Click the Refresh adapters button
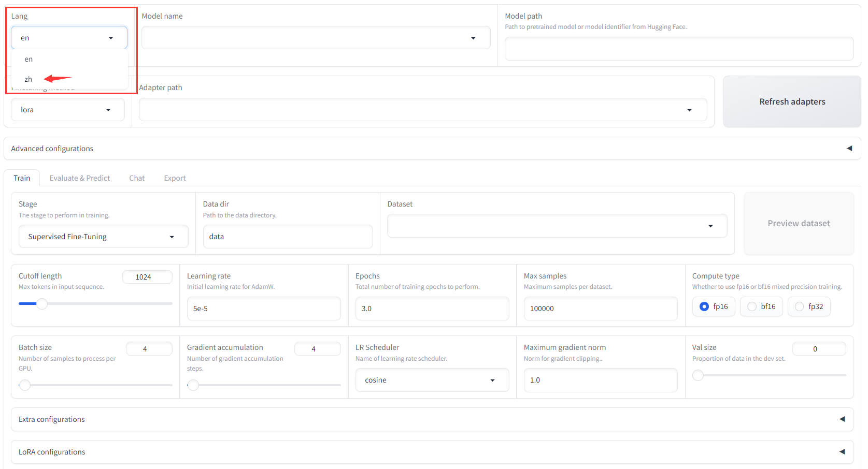The height and width of the screenshot is (469, 868). [x=792, y=101]
